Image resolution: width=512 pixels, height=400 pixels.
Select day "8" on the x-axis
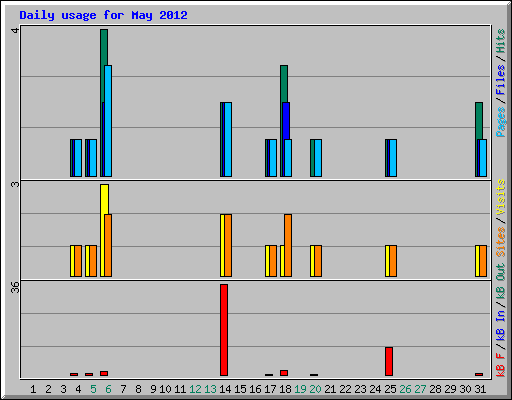(138, 389)
